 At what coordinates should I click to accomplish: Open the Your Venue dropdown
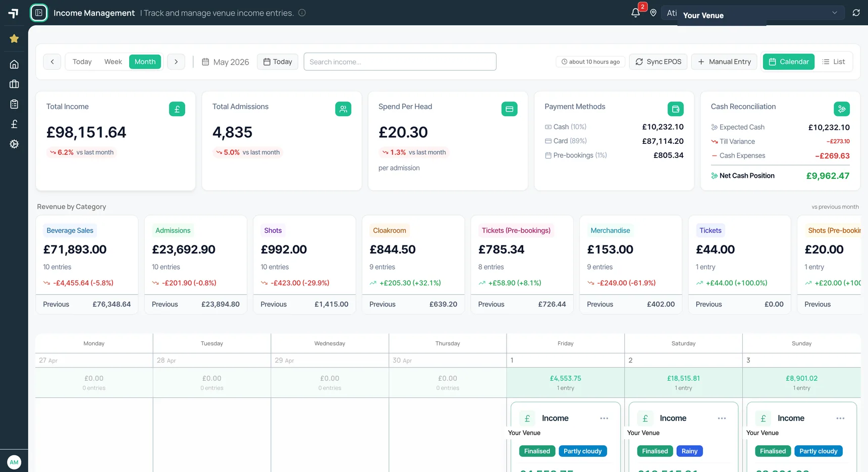coord(752,13)
